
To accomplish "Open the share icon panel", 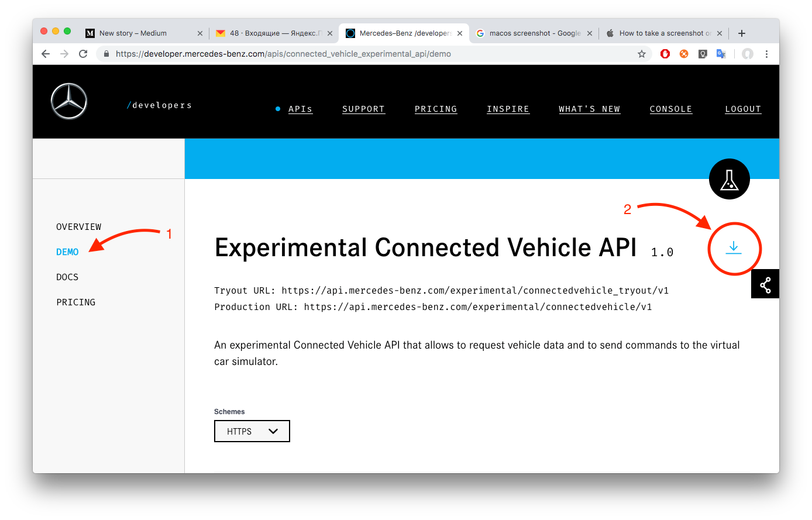I will (x=765, y=284).
